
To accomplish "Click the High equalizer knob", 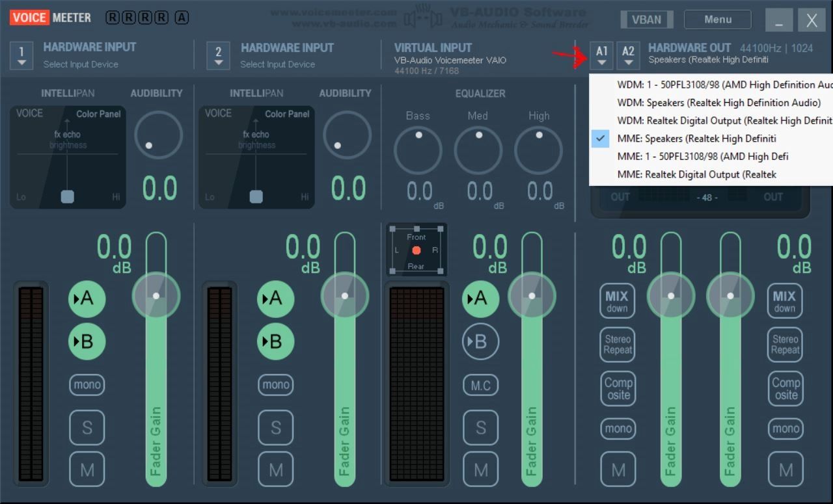I will (538, 151).
